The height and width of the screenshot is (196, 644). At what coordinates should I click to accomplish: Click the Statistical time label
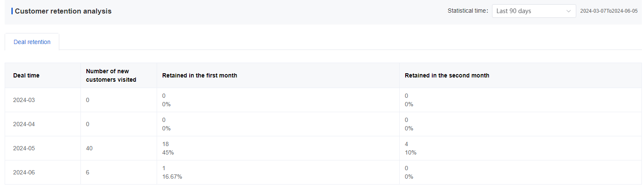[467, 11]
